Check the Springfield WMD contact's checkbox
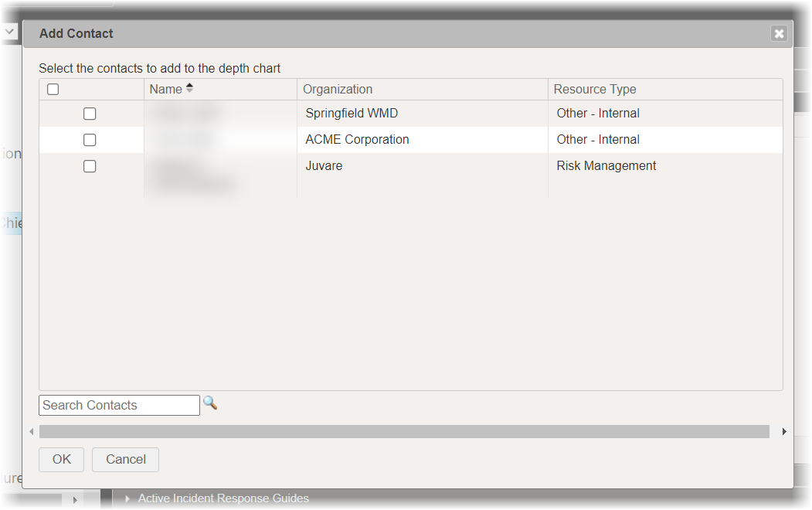This screenshot has width=812, height=510. (90, 113)
